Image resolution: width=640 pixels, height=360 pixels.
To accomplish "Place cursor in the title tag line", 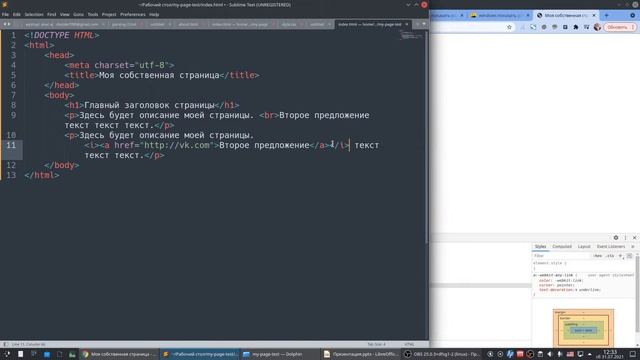I will (x=162, y=75).
